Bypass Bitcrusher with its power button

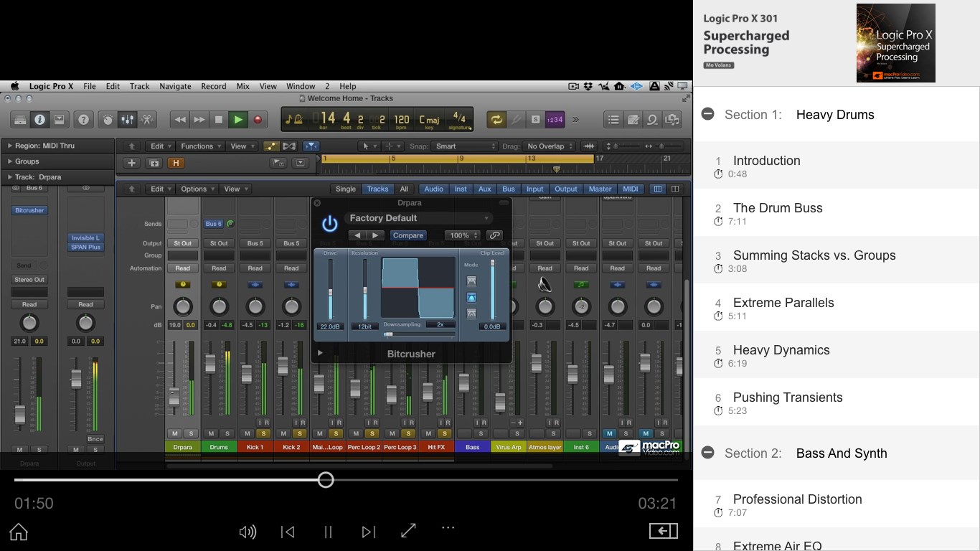tap(328, 223)
